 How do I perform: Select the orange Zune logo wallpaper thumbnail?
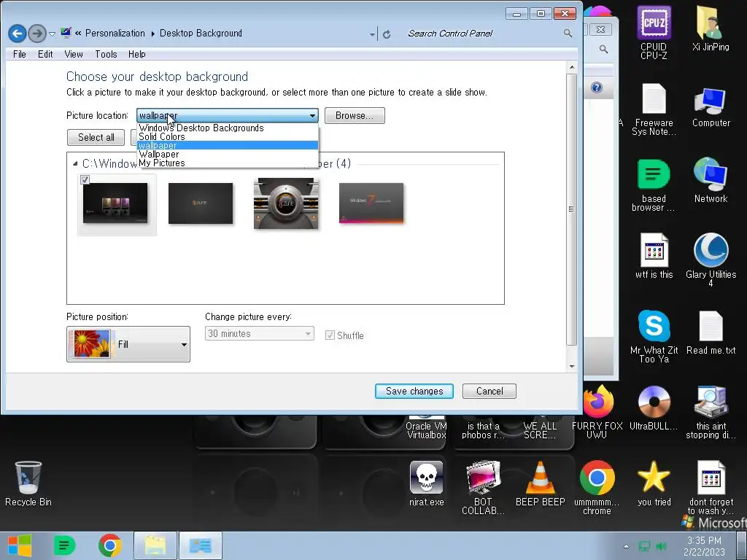coord(201,203)
